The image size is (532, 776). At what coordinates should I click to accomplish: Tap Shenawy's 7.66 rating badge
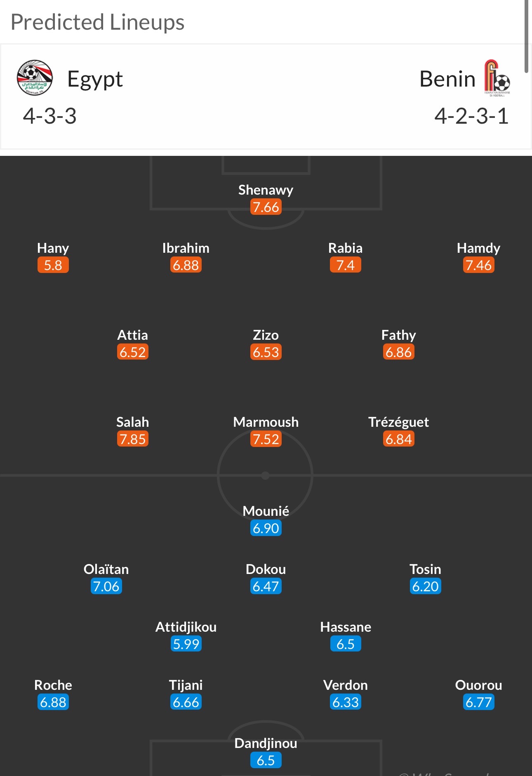coord(266,207)
